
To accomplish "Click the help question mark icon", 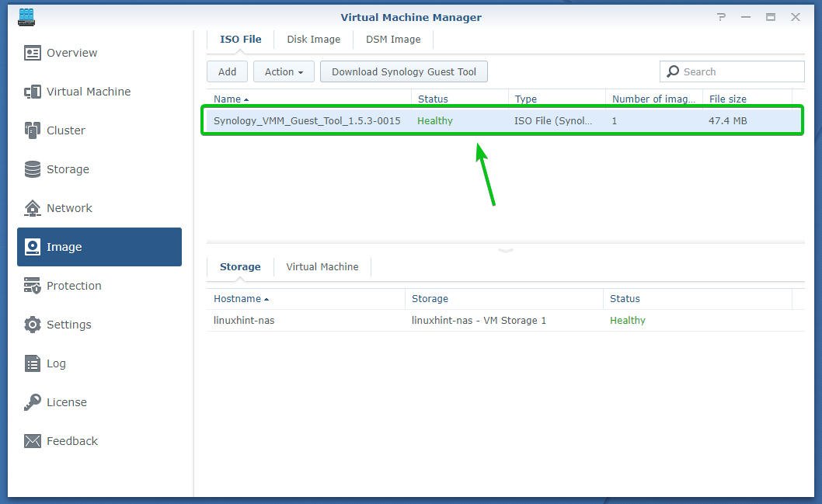I will coord(722,17).
